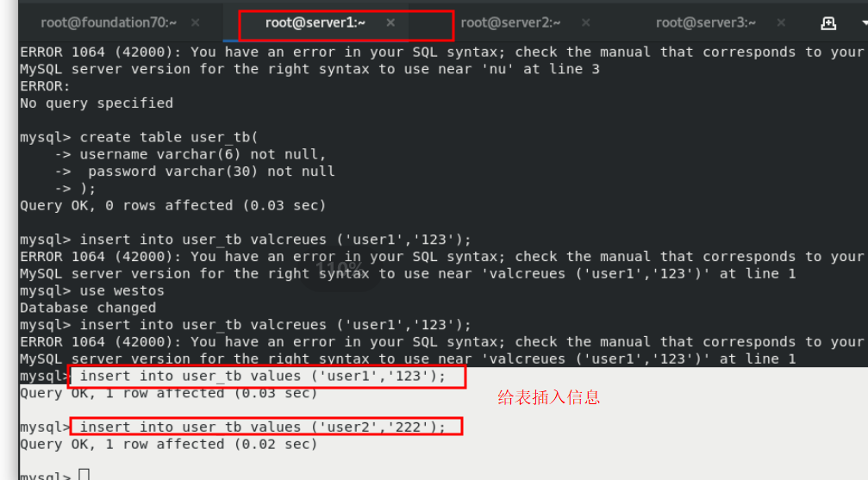Select the root@server1 tab
The image size is (868, 480).
[x=315, y=22]
